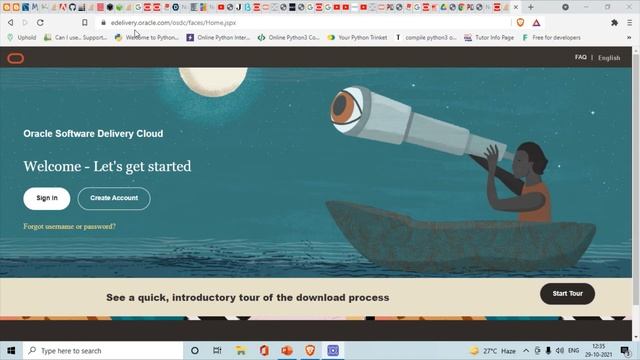Screen dimensions: 640x360
Task: Click the weather 27°C Haze widget
Action: pyautogui.click(x=493, y=351)
